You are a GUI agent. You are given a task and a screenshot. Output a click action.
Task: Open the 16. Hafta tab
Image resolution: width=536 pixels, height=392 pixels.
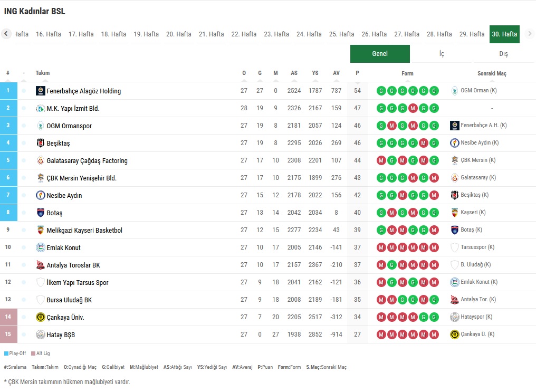pyautogui.click(x=49, y=34)
